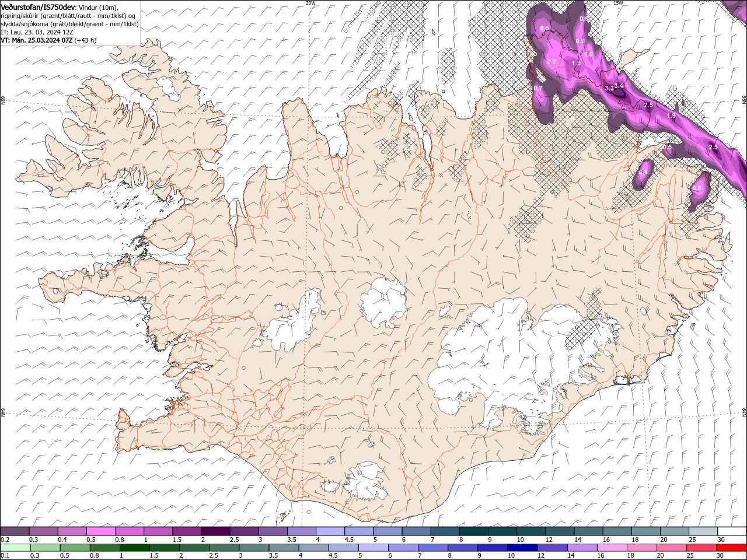Pick top-row legend swatch between 20 and 25
747x560 pixels.
coord(674,531)
